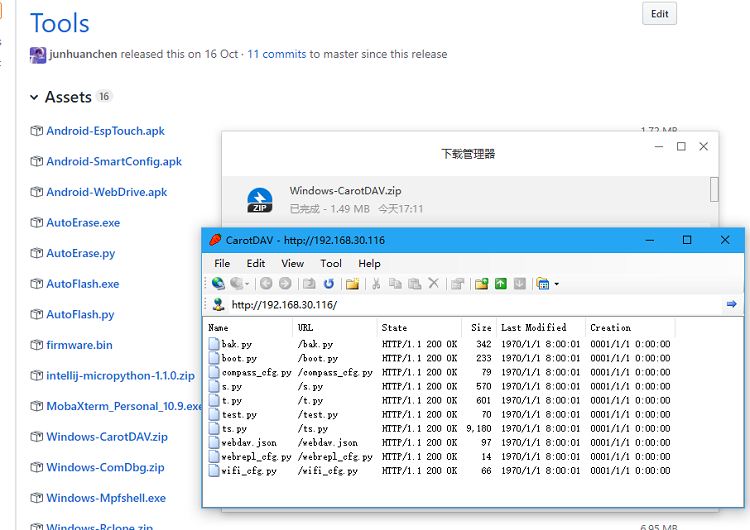Select boot.py in the CarotDAV file list

coord(239,358)
